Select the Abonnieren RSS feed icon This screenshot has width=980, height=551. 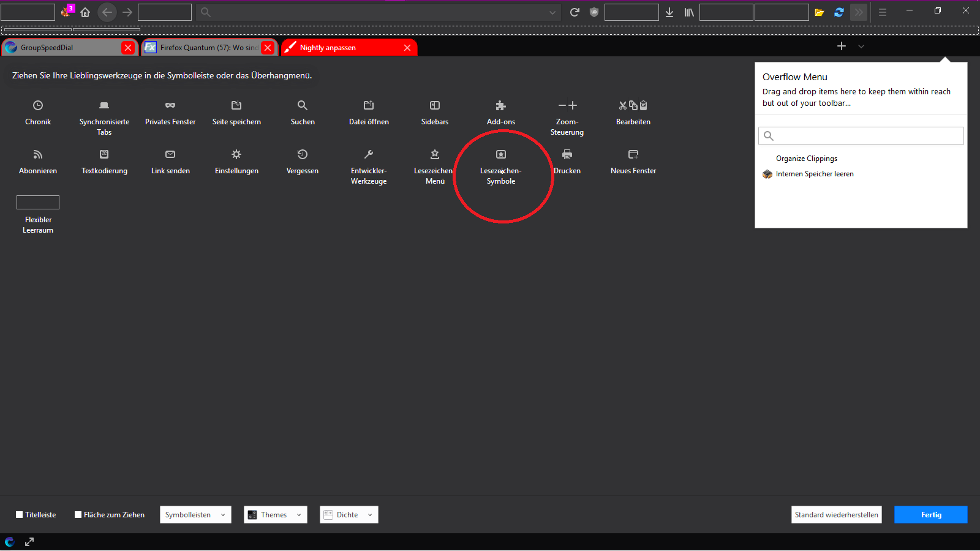[38, 154]
